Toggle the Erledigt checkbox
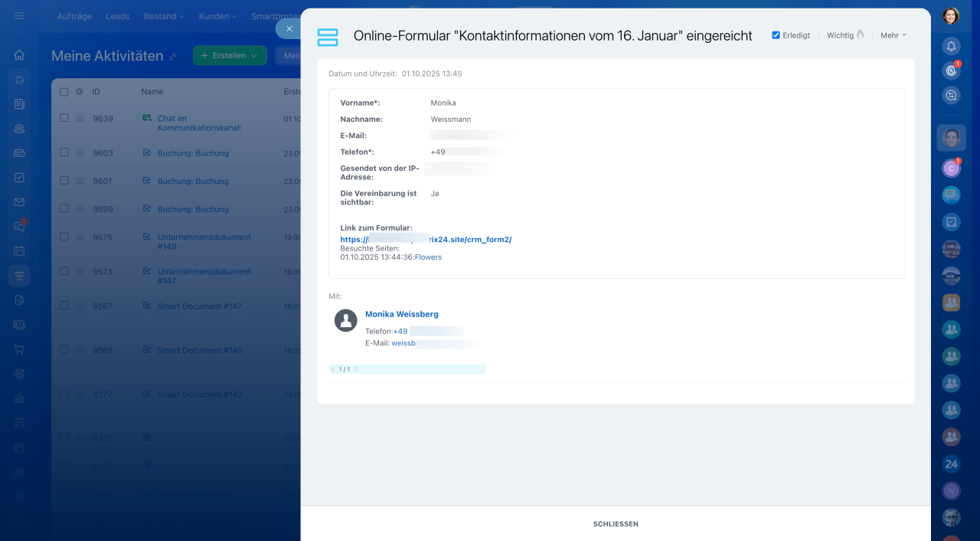The height and width of the screenshot is (541, 980). tap(776, 35)
